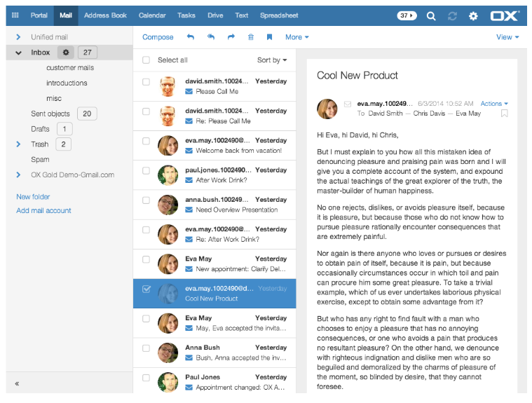This screenshot has height=403, width=532.
Task: Check the box for Need Overview Presentation
Action: 146,200
